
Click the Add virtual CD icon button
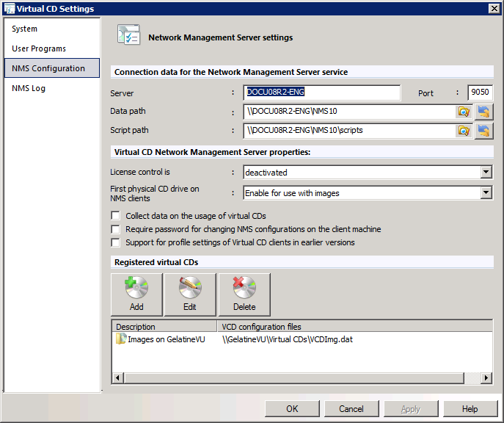136,294
